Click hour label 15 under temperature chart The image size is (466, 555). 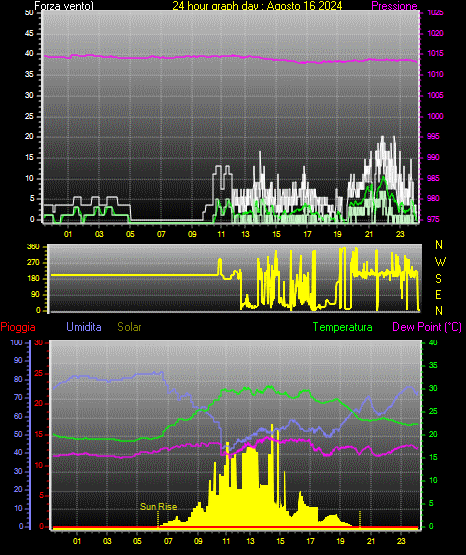(x=280, y=541)
